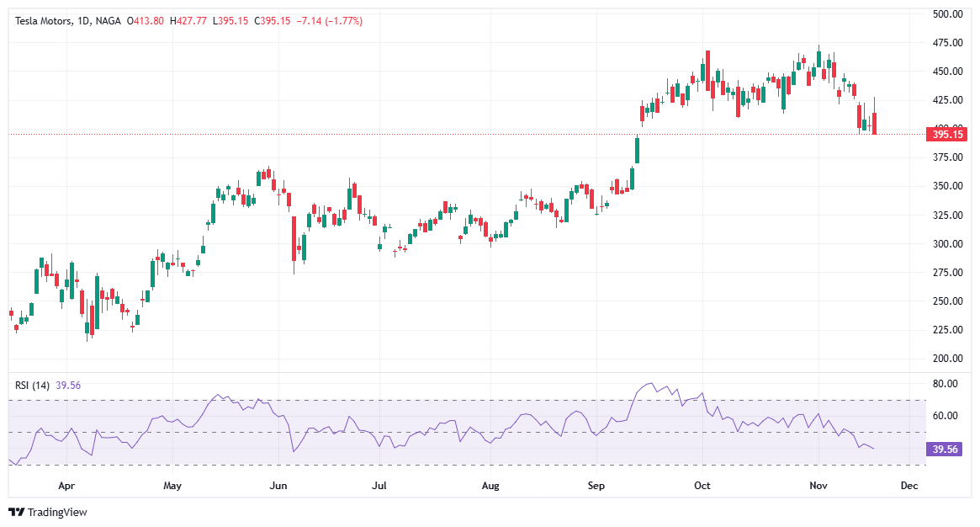Screen dimensions: 980x527
Task: Click the Apr label on the time axis
Action: coord(67,486)
